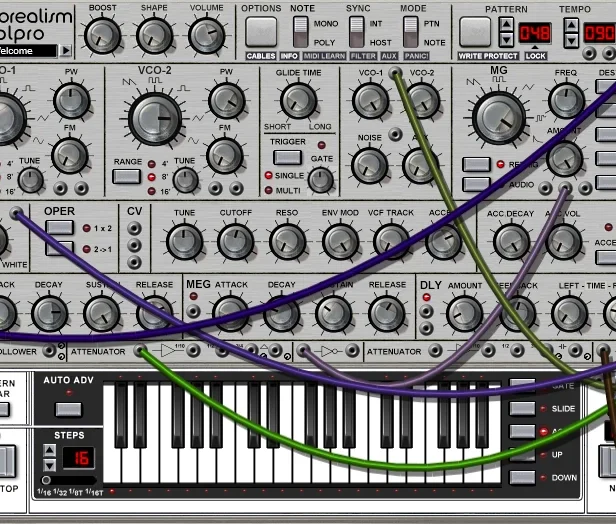Click the MULTI trigger LED
Image resolution: width=616 pixels, height=524 pixels.
tap(268, 191)
